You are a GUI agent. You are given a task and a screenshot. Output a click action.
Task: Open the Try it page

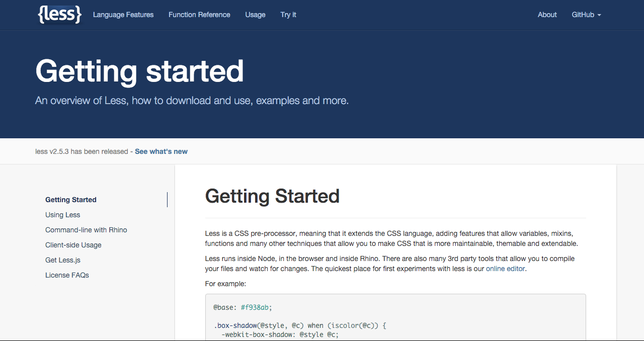click(x=288, y=15)
